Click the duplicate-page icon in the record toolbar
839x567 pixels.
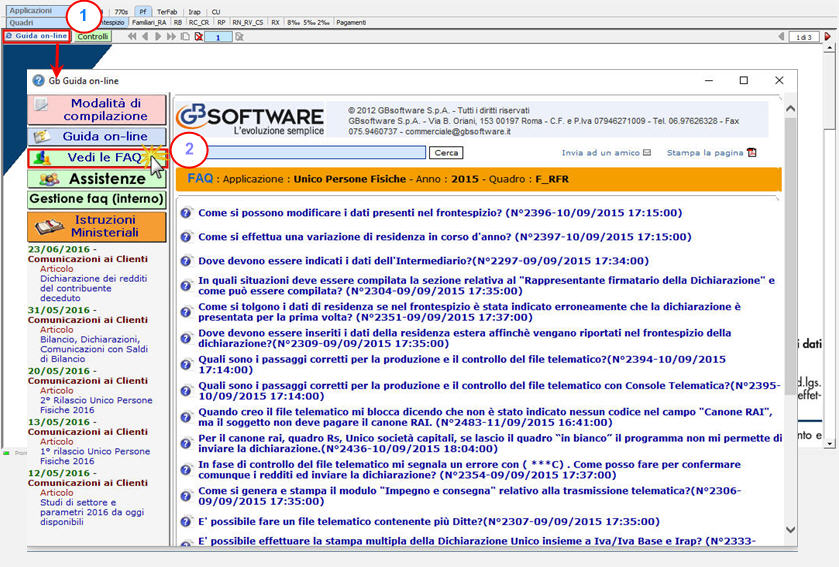[x=185, y=36]
